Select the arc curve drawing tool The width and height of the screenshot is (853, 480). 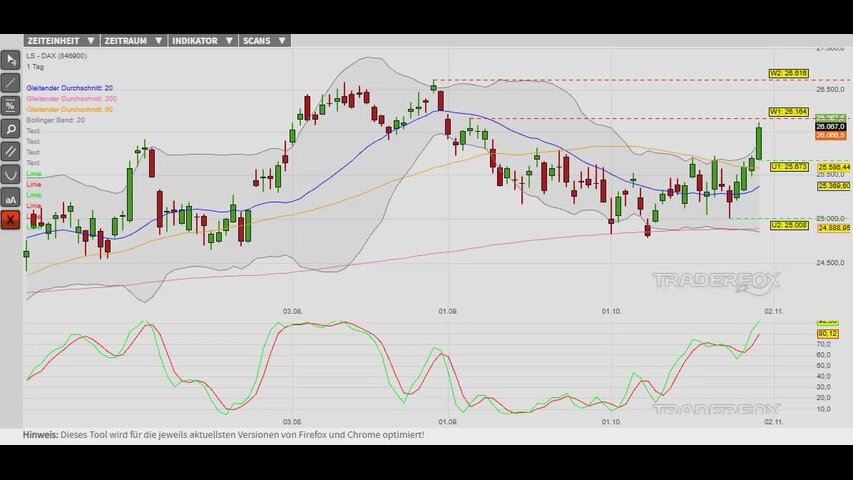click(x=10, y=175)
